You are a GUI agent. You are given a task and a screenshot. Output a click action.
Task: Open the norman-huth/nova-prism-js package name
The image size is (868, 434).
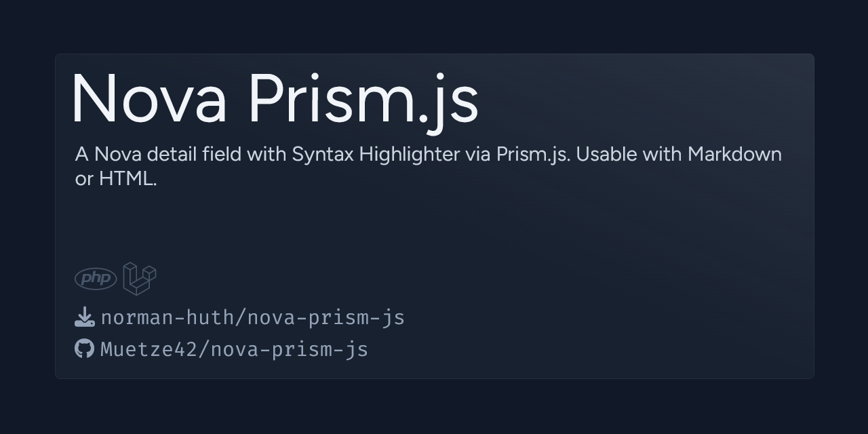coord(252,317)
